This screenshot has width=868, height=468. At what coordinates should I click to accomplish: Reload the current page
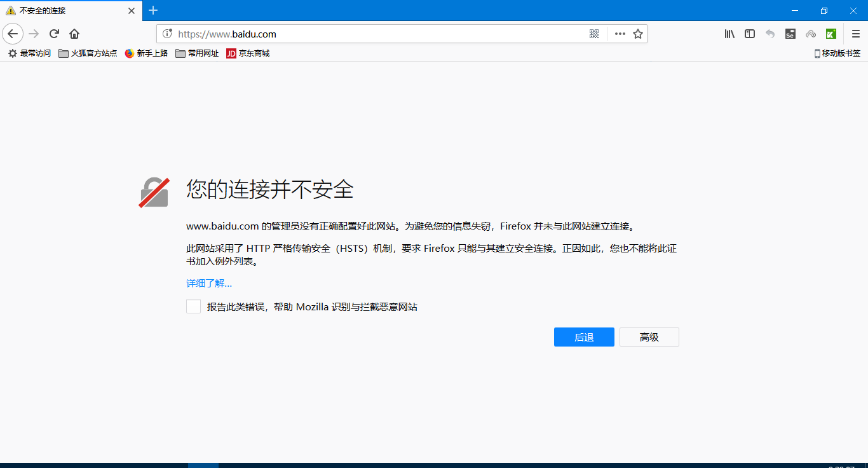[54, 34]
